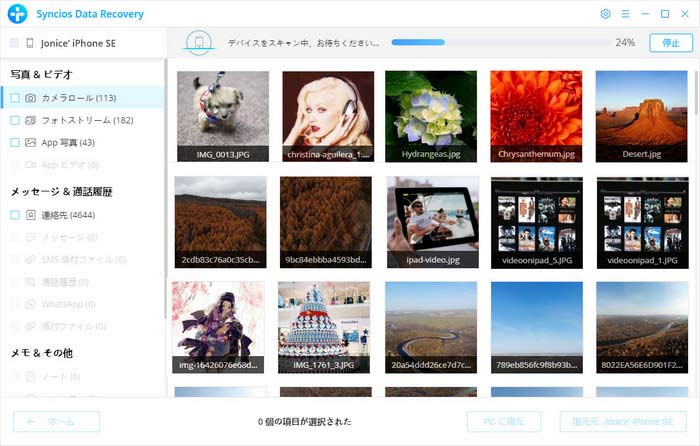Select the Chrysanthemum.jpg thumbnail
The height and width of the screenshot is (446, 700).
click(536, 116)
